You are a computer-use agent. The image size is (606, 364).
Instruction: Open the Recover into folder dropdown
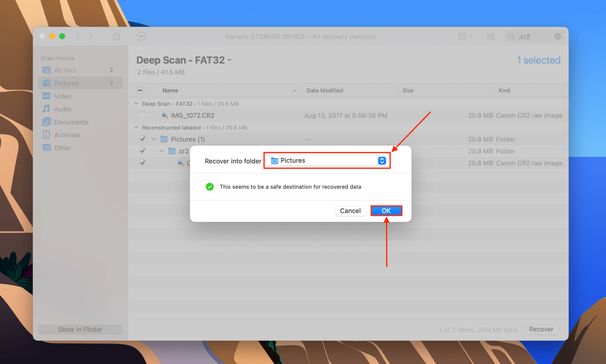[x=327, y=160]
